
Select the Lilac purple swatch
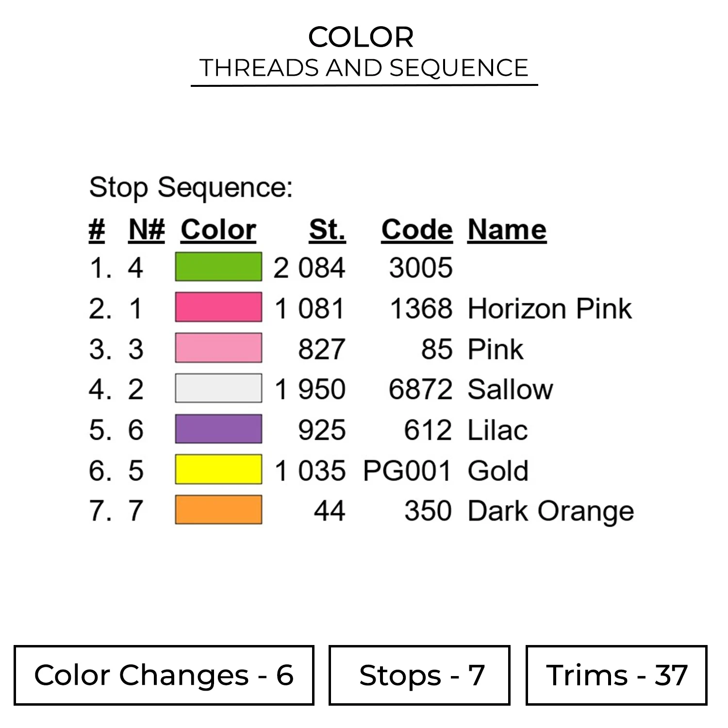218,429
